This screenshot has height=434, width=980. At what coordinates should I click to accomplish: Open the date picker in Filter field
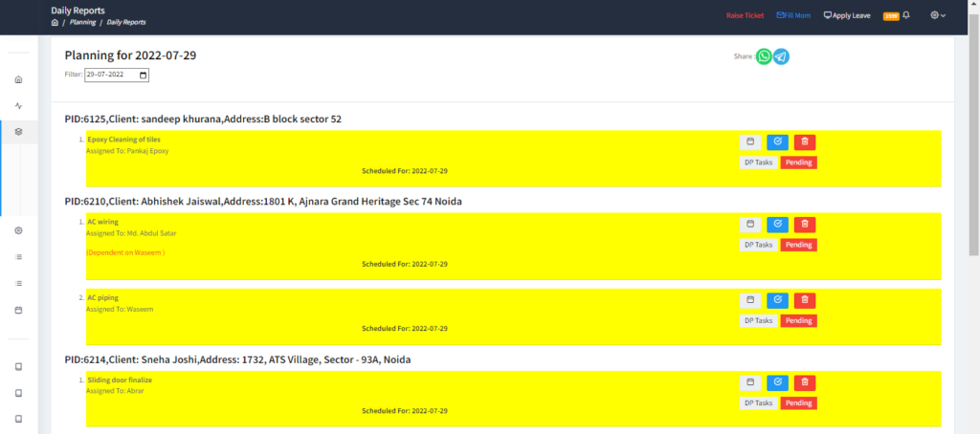tap(144, 75)
